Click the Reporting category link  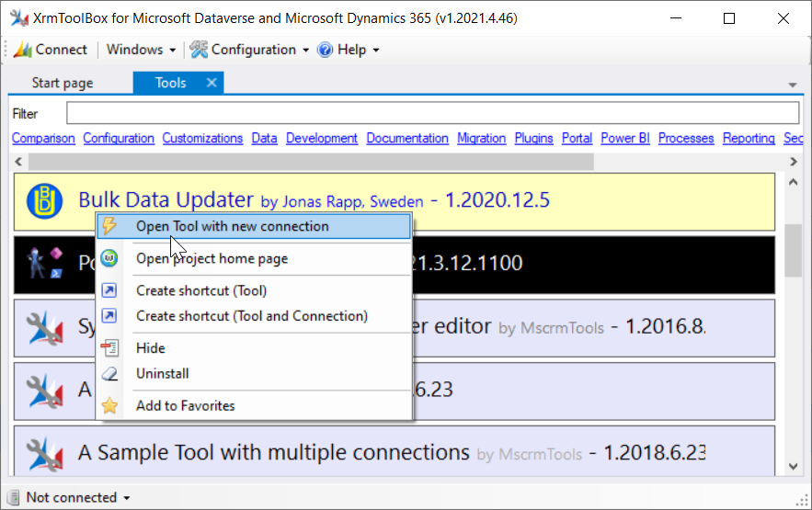tap(749, 138)
